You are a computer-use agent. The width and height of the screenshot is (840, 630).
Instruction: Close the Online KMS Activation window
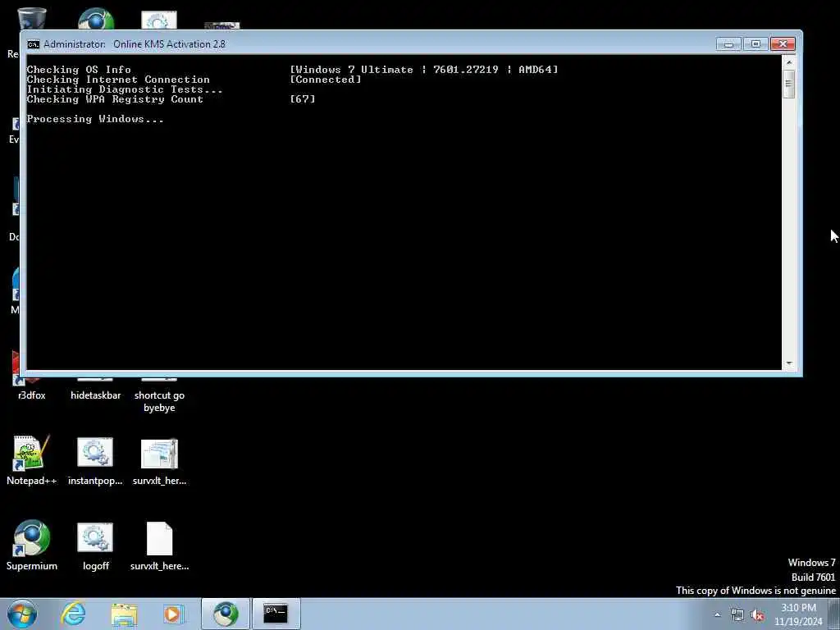pos(783,44)
